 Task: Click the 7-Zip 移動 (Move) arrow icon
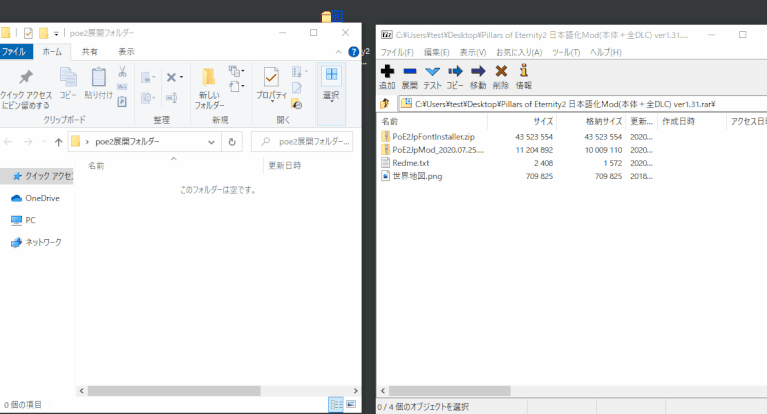[478, 71]
